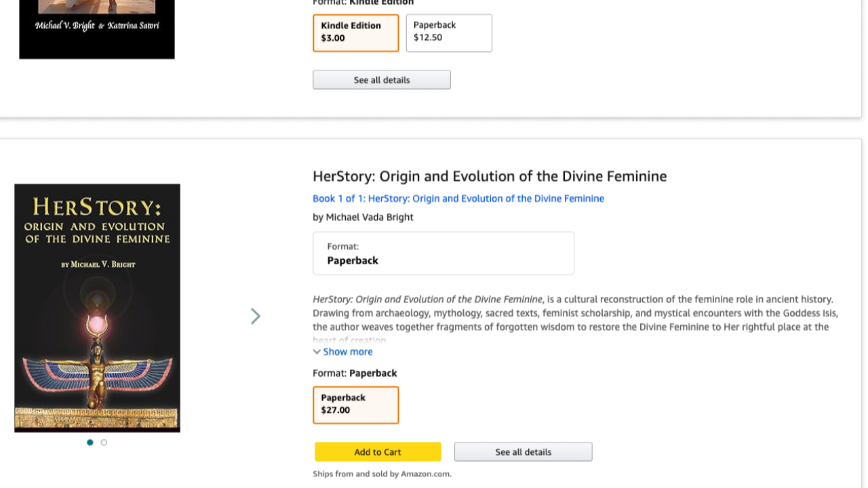Click the Format: Kindle Edition label
868x488 pixels.
pyautogui.click(x=363, y=3)
